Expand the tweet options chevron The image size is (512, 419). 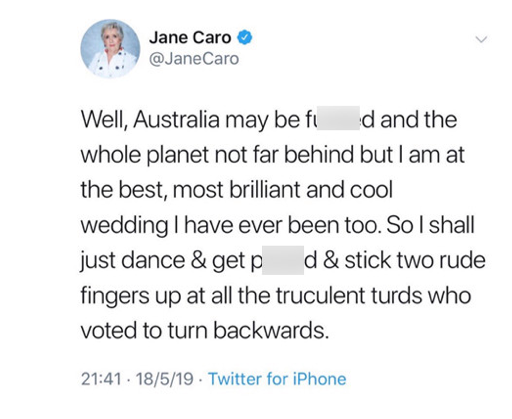[x=481, y=39]
